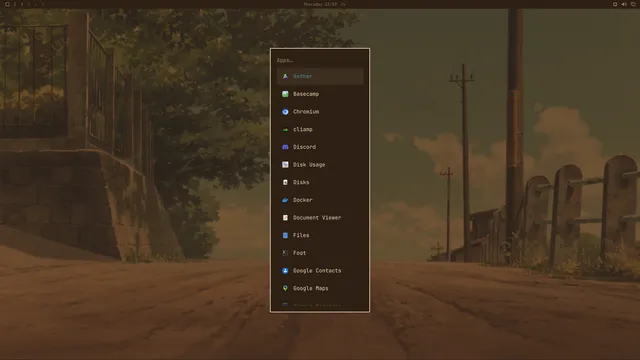
Task: Launch Aether from the app list
Action: (320, 76)
